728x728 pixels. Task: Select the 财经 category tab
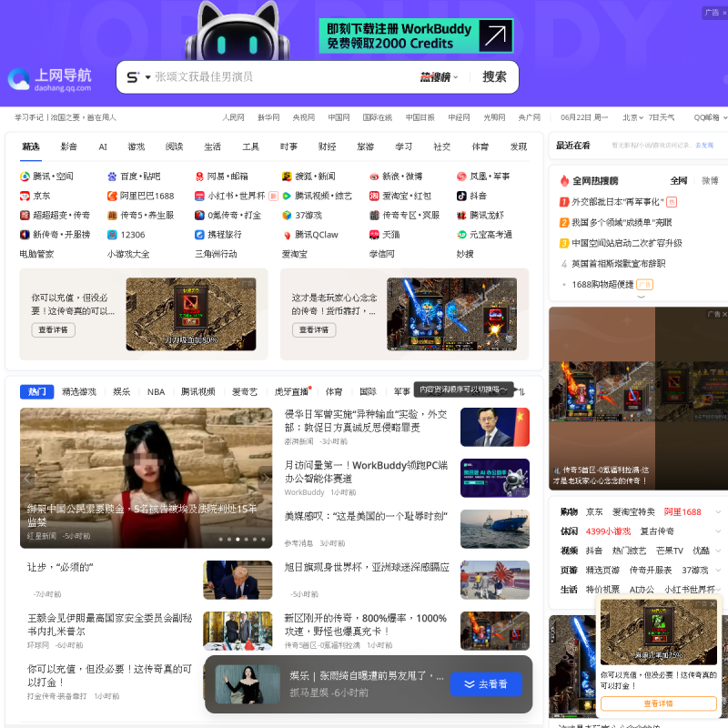(327, 147)
